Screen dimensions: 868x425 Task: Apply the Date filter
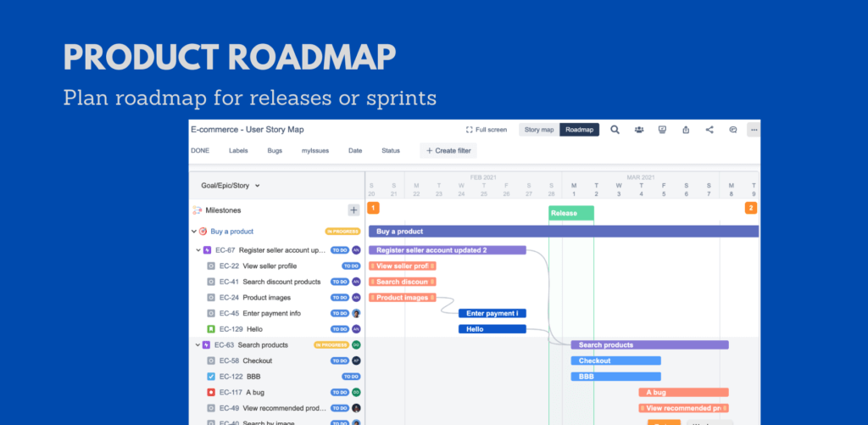click(355, 151)
